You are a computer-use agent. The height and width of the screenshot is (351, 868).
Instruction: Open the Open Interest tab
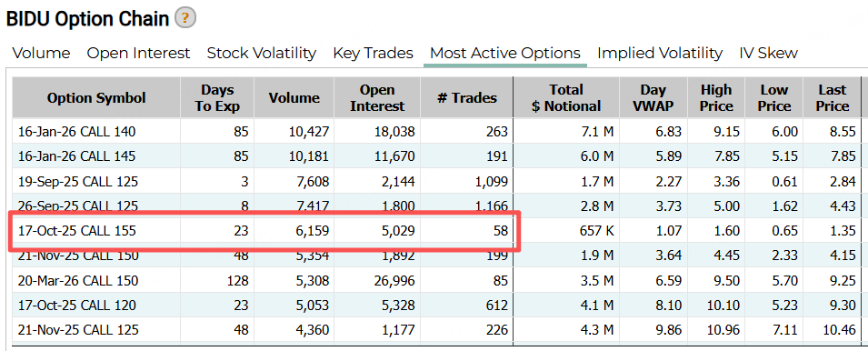tap(138, 53)
